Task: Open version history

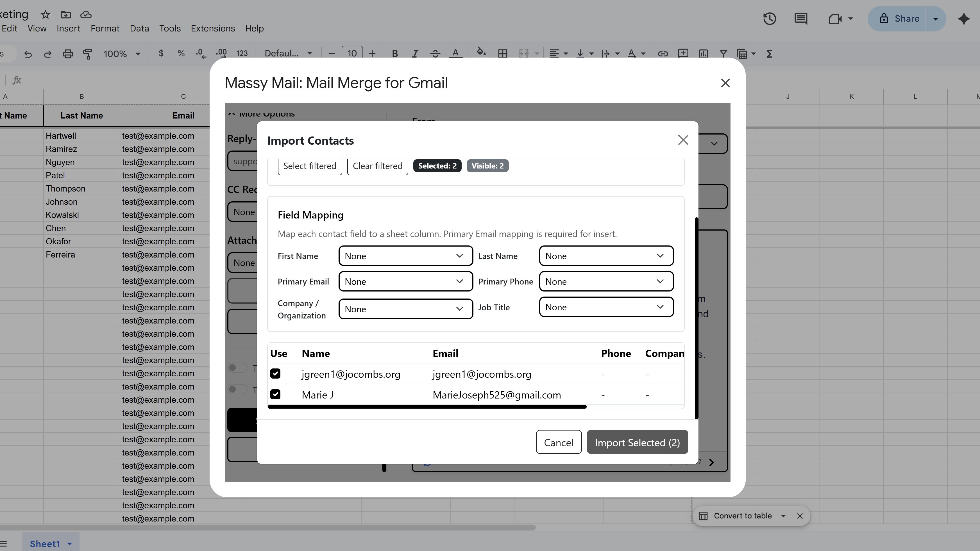Action: [769, 19]
